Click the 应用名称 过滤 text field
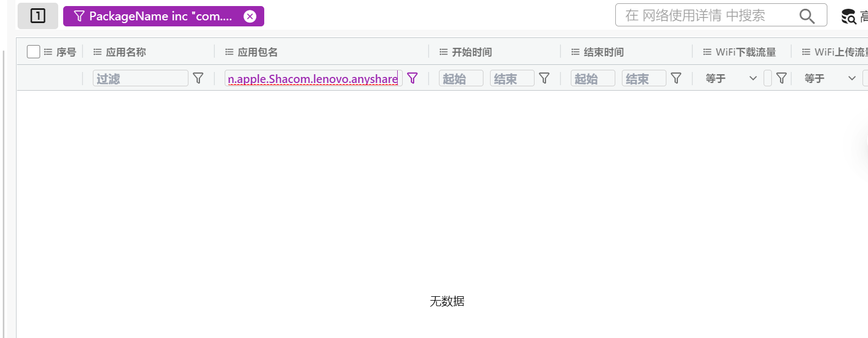 (141, 79)
